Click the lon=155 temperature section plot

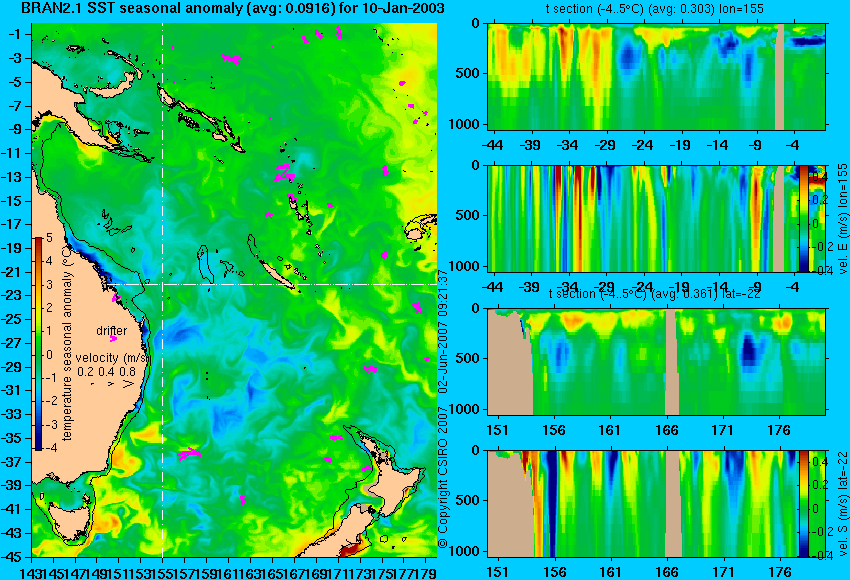coord(656,76)
